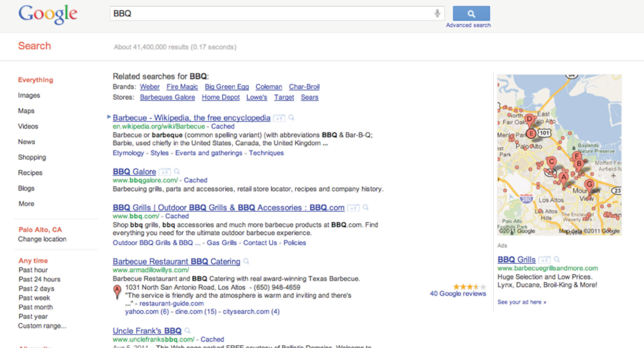Filter results to Past 2 days
This screenshot has width=644, height=348.
[x=36, y=289]
